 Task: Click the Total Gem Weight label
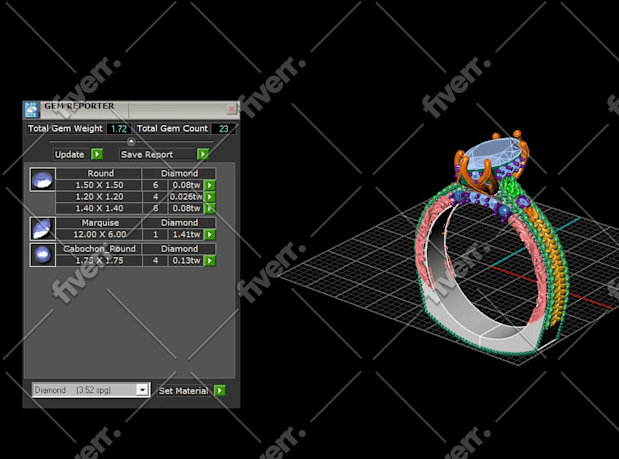(x=65, y=129)
